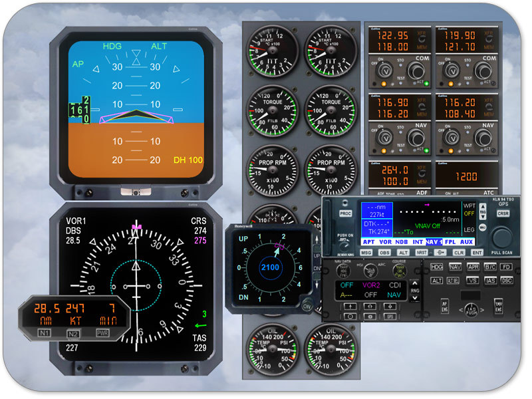Select the AUX page on GPS
The height and width of the screenshot is (399, 532).
coord(466,242)
